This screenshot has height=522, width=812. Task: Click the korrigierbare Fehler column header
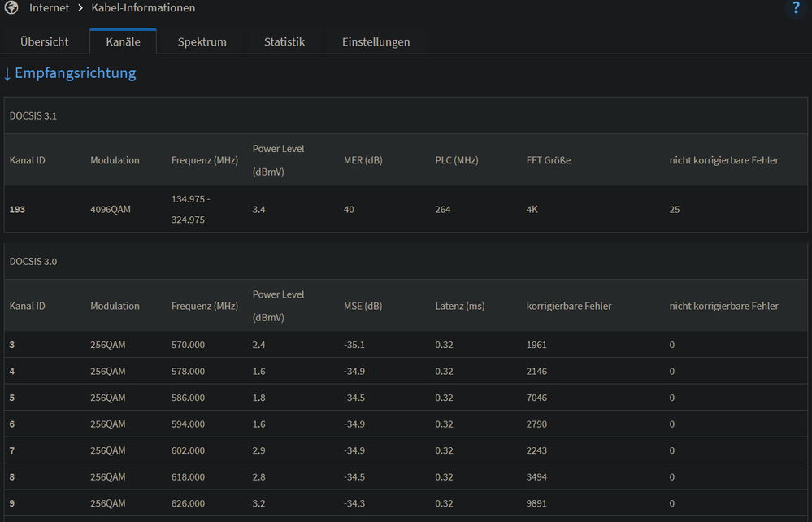(x=569, y=306)
